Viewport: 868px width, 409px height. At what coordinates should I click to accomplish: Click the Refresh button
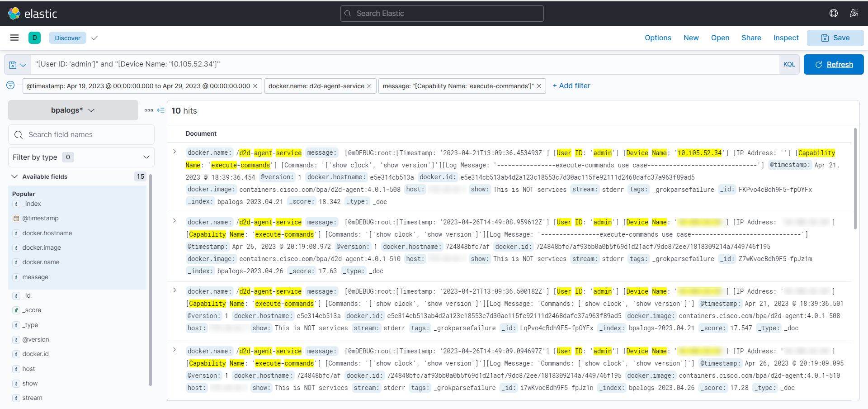click(834, 64)
